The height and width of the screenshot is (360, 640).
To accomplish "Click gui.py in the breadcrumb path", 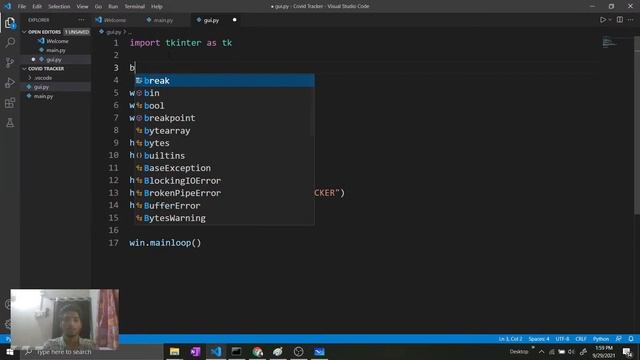I will coord(113,32).
